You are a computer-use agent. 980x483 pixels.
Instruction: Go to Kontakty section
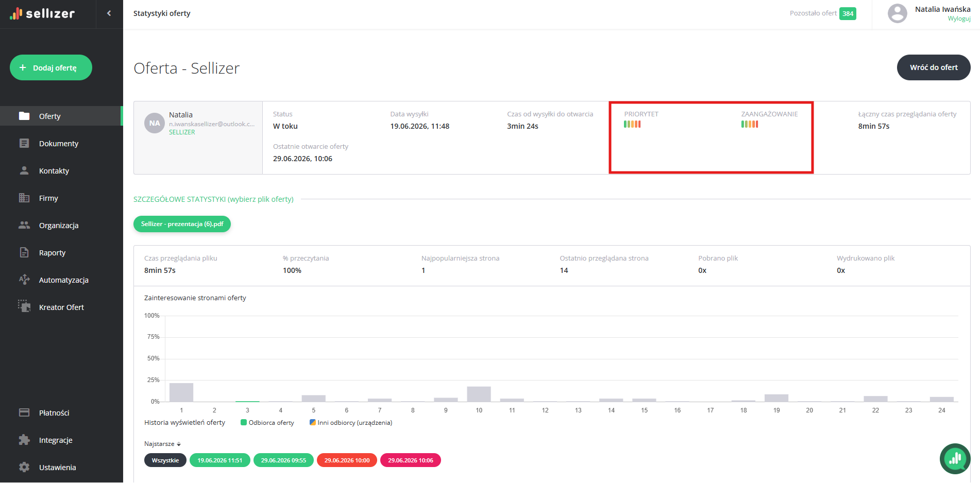coord(54,170)
